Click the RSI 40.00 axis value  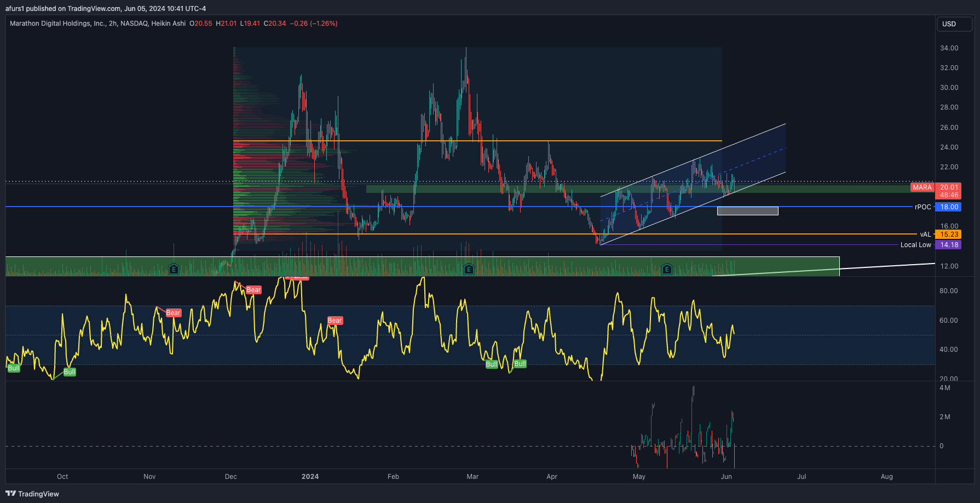(x=949, y=350)
